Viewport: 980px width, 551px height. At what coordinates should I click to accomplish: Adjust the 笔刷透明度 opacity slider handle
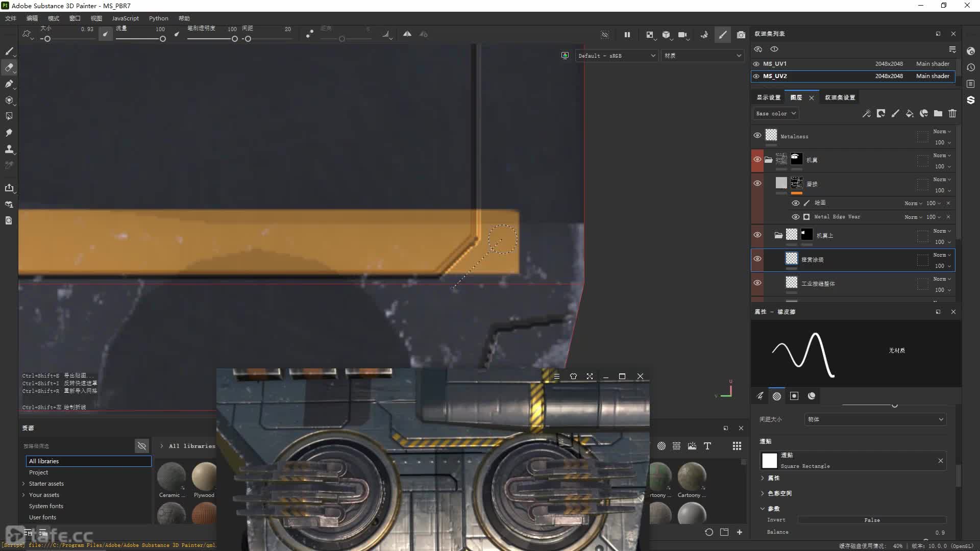[x=235, y=39]
